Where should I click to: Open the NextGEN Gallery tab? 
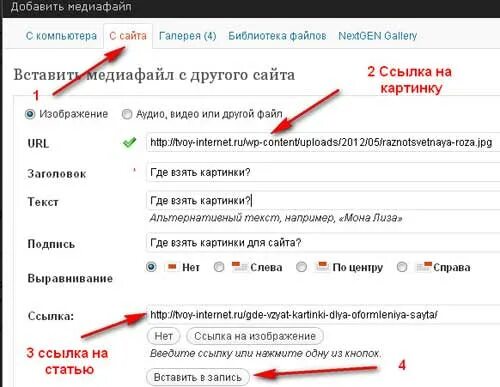(378, 36)
